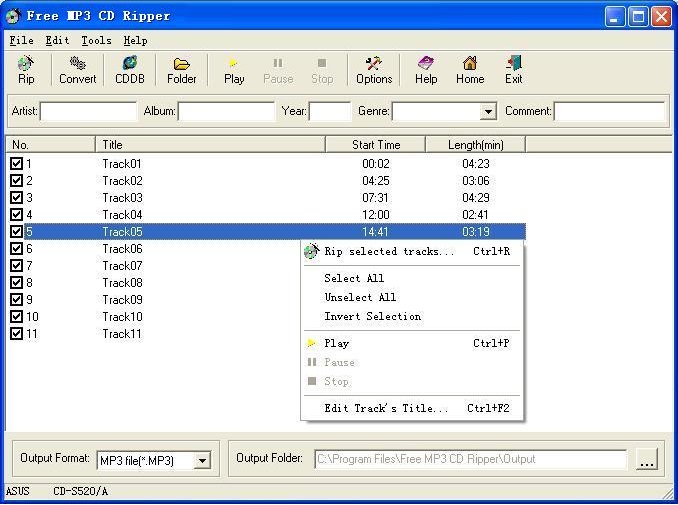Expand the Genre dropdown
678x505 pixels.
click(x=488, y=112)
